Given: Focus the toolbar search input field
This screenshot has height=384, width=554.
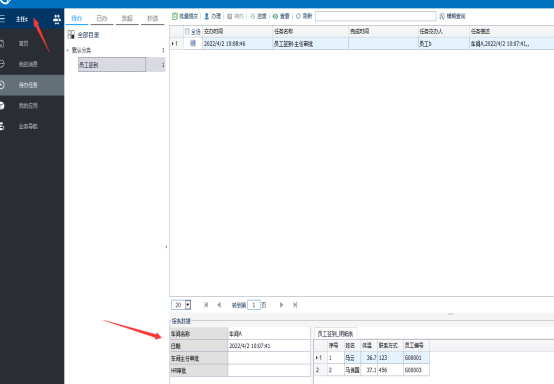Looking at the screenshot, I should pyautogui.click(x=376, y=16).
